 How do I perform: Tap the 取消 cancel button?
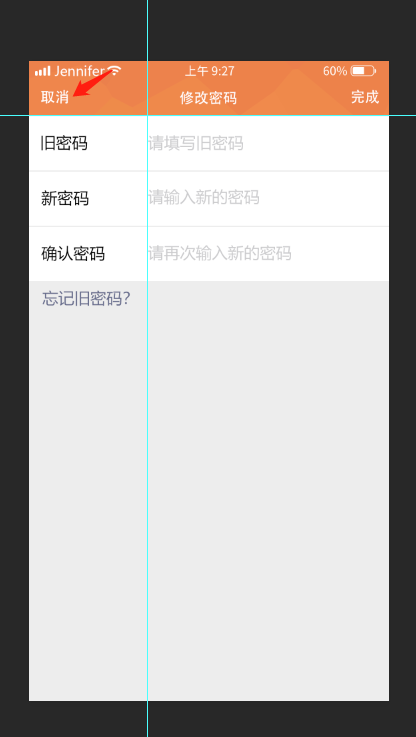55,97
